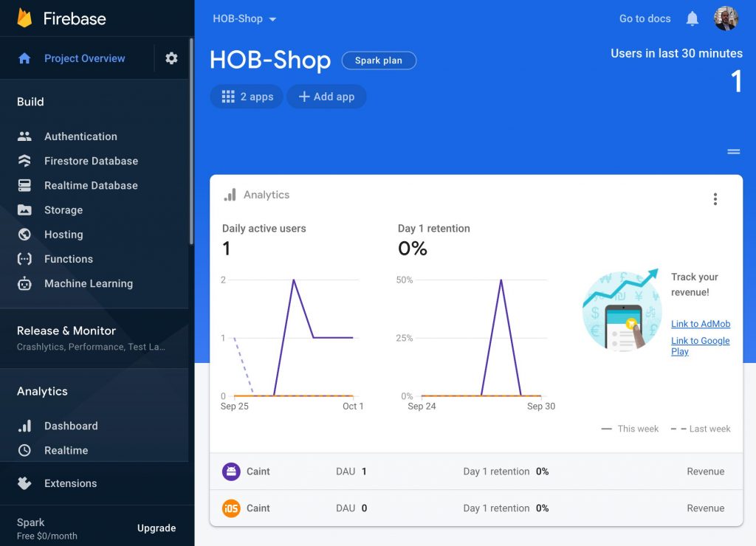Click the Realtime Database icon
The image size is (756, 546).
click(x=24, y=185)
